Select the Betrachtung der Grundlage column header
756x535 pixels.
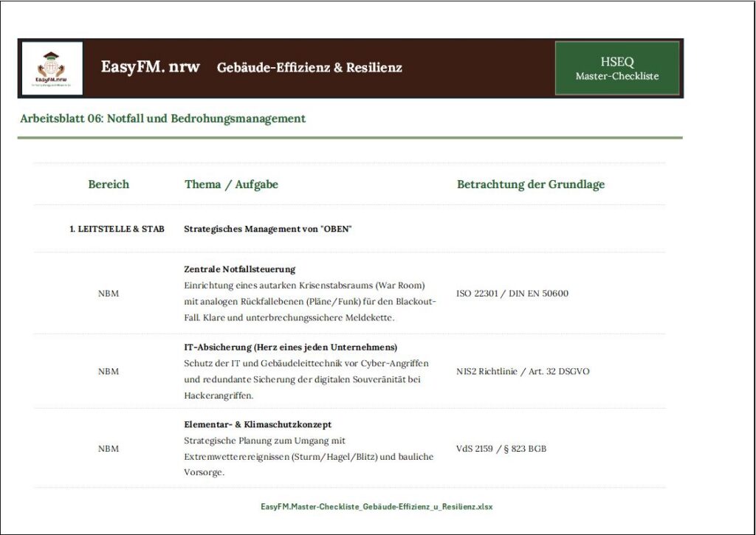coord(530,184)
